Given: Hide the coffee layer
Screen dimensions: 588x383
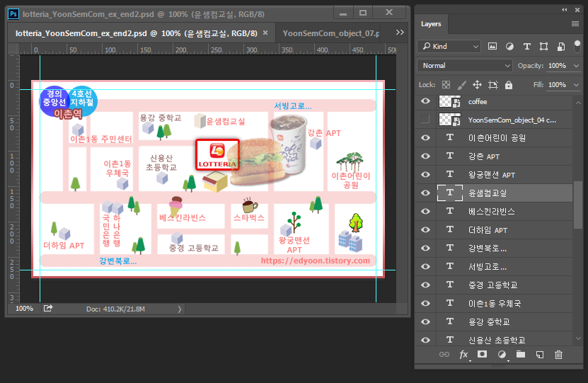Looking at the screenshot, I should pos(425,101).
